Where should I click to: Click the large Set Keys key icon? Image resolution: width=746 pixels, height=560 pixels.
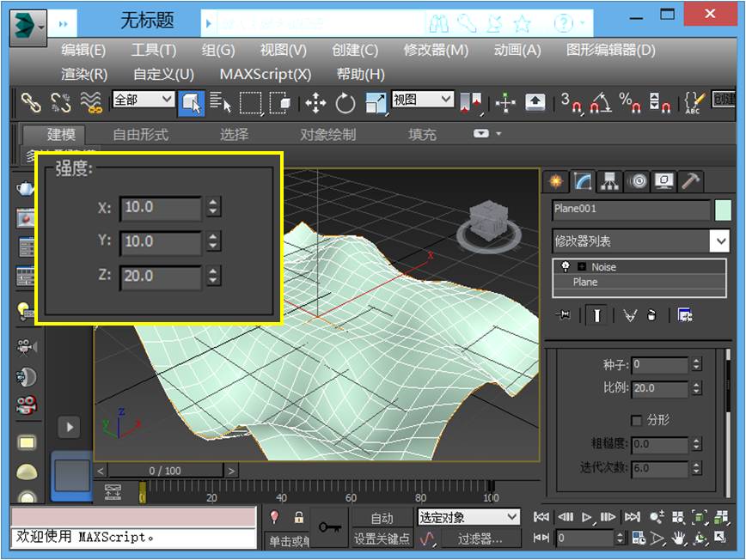tap(330, 527)
